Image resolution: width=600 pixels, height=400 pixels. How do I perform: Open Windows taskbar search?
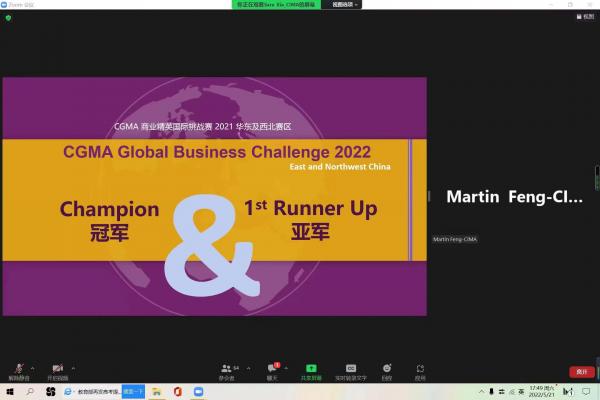[x=30, y=392]
